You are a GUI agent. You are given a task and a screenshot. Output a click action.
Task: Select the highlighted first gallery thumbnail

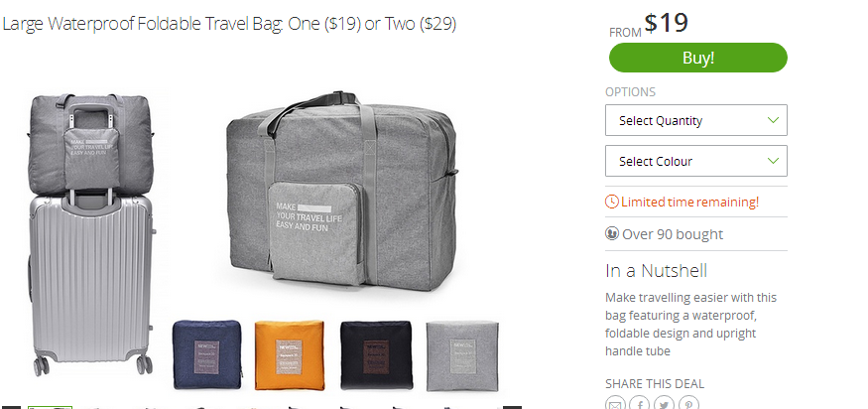pyautogui.click(x=51, y=407)
